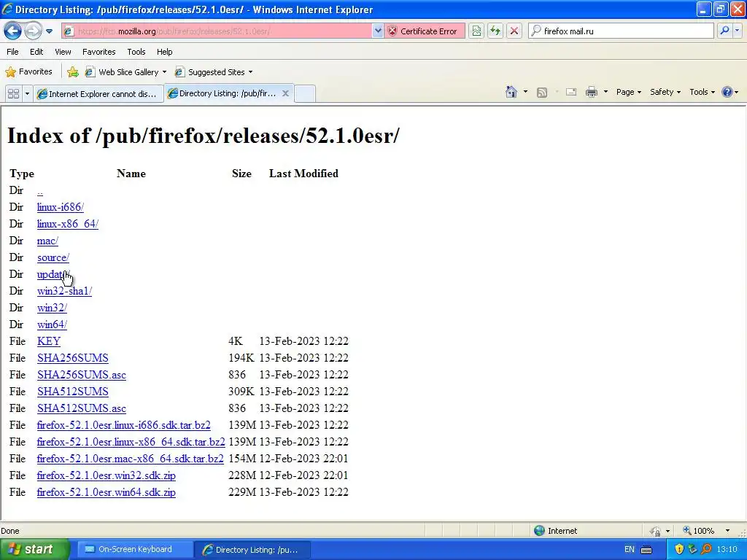Download firefox-52.1.0esr.mac-x86_64.sdk.tar.bz2 link
The height and width of the screenshot is (560, 747).
tap(130, 459)
